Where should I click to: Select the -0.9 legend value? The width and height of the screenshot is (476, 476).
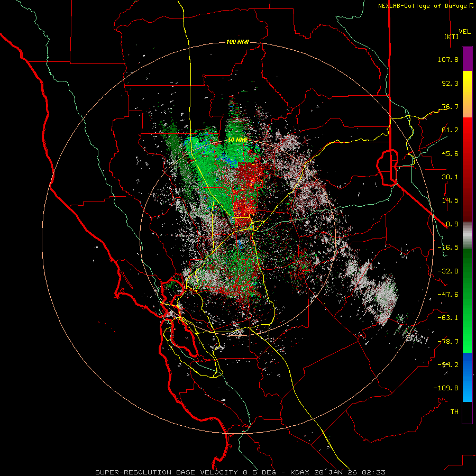pos(450,224)
